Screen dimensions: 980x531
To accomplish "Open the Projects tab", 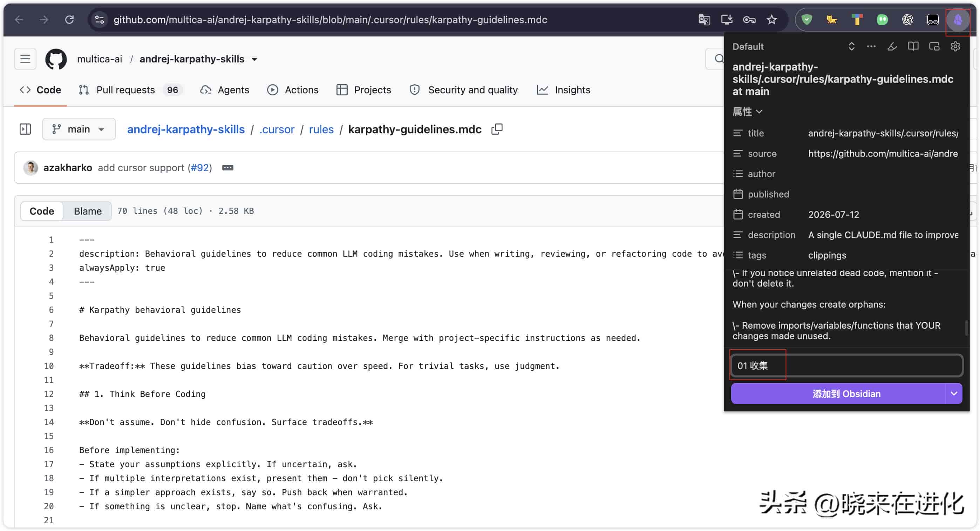I will pyautogui.click(x=364, y=90).
